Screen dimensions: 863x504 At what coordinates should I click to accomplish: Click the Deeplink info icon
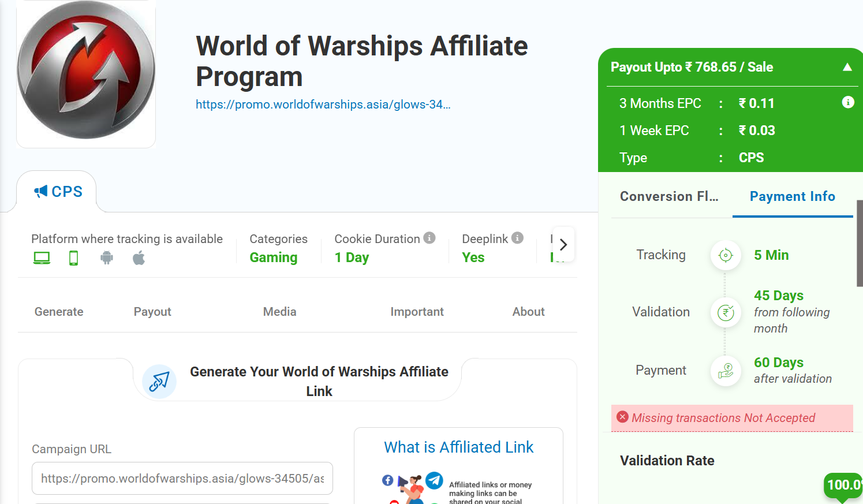pos(517,238)
